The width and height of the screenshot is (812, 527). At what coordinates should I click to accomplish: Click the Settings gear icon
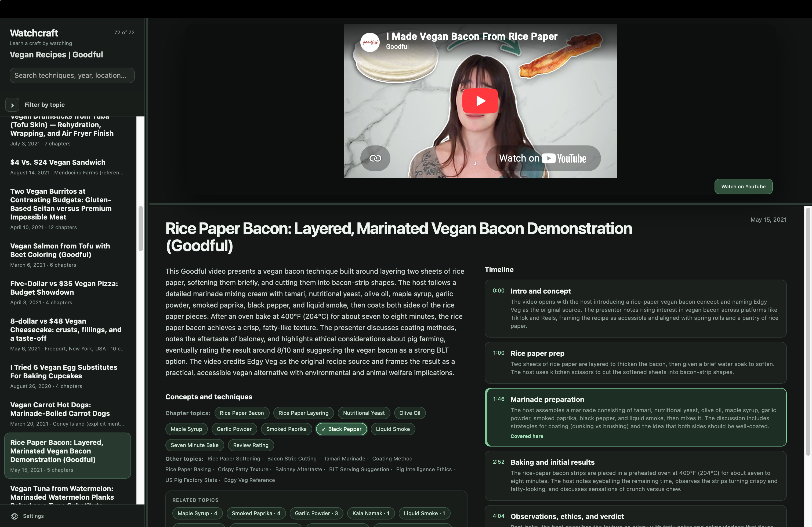click(x=14, y=516)
